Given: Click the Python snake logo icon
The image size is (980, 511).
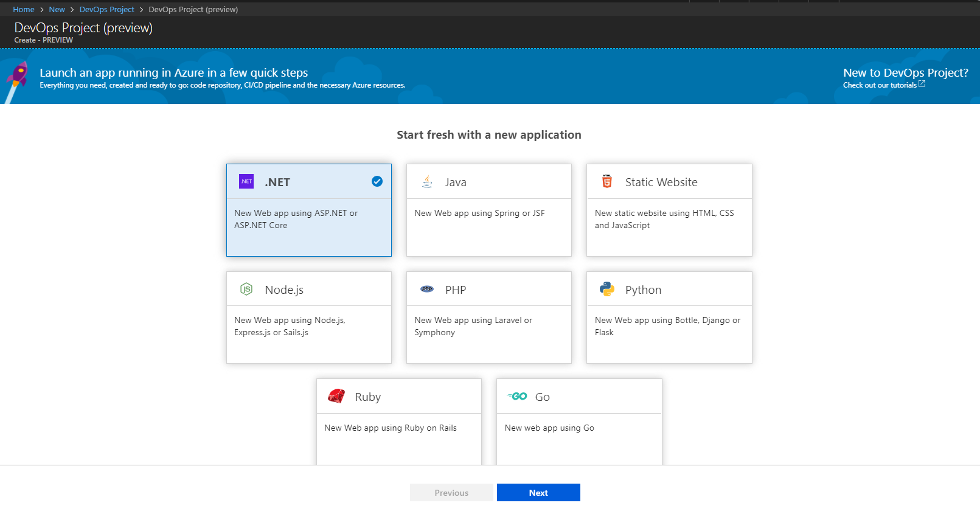Looking at the screenshot, I should pyautogui.click(x=607, y=289).
